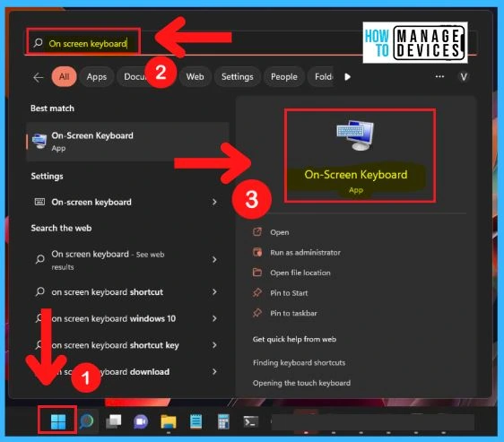This screenshot has height=442, width=504.
Task: Expand the On-screen keyboard settings result
Action: [214, 202]
